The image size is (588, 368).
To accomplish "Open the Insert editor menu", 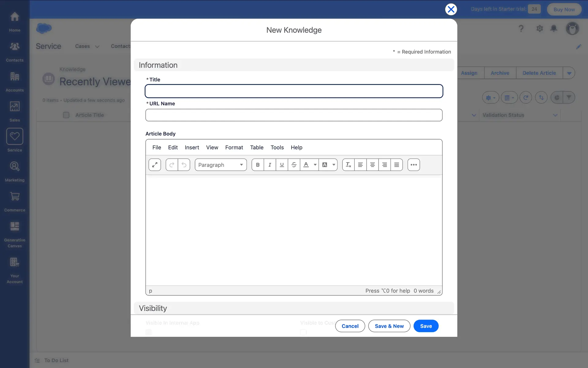I will (192, 148).
